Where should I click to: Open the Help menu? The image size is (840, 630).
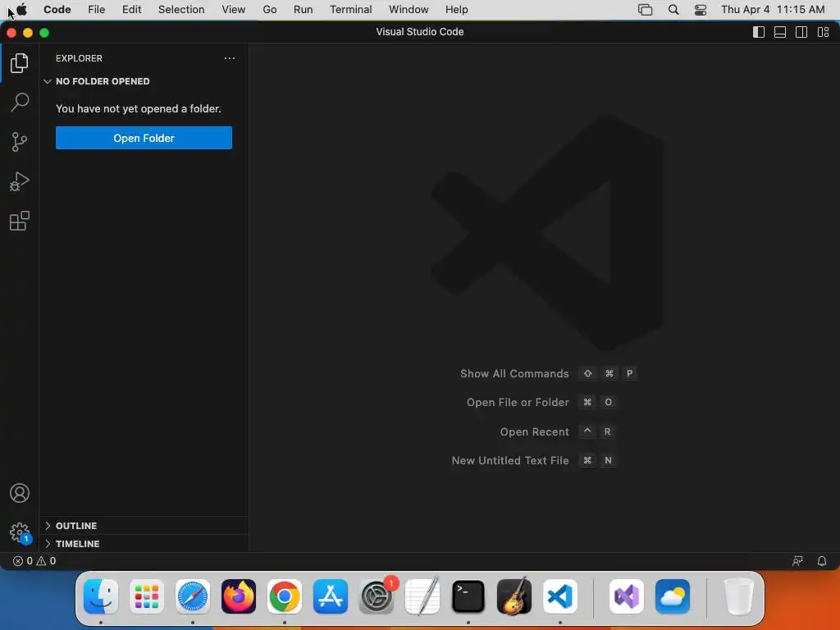pyautogui.click(x=456, y=10)
